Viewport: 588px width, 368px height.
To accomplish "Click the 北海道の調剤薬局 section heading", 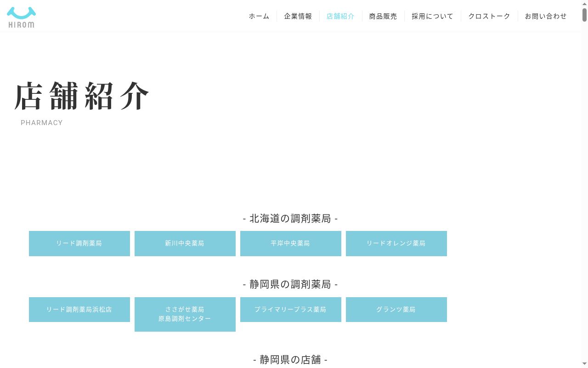I will [x=290, y=218].
